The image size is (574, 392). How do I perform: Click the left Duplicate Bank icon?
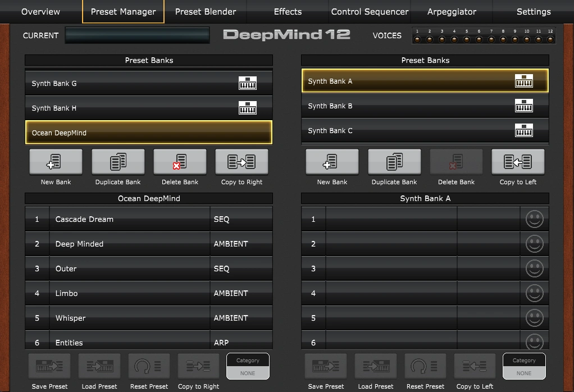[118, 162]
